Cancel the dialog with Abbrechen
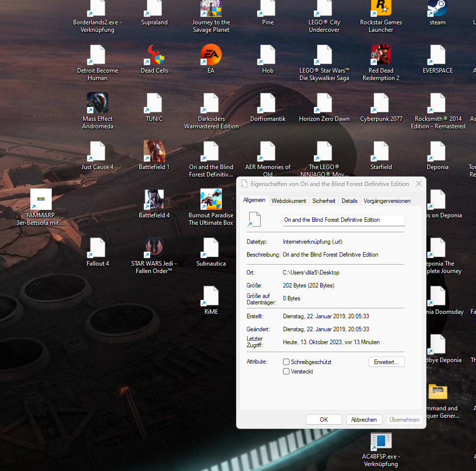Viewport: 476px width, 471px height. 364,419
